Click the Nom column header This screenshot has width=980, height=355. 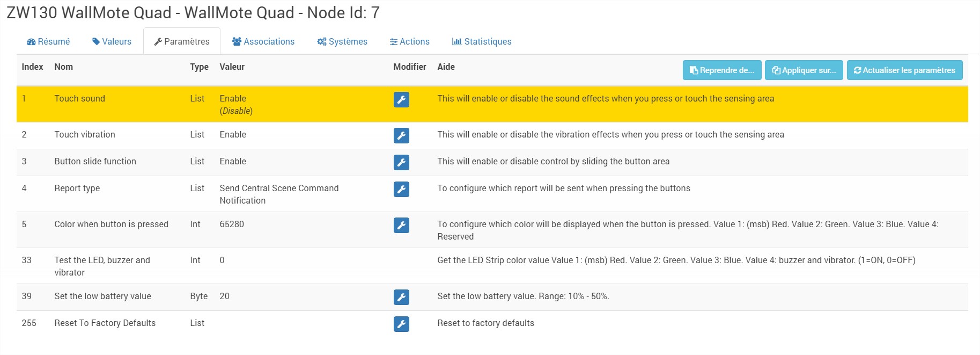[x=63, y=67]
